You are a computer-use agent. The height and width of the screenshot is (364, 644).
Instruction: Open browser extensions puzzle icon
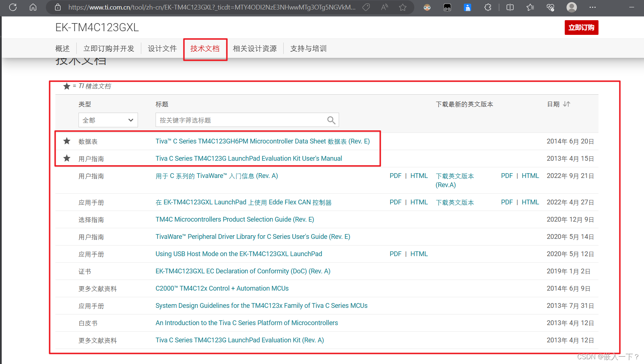click(488, 7)
